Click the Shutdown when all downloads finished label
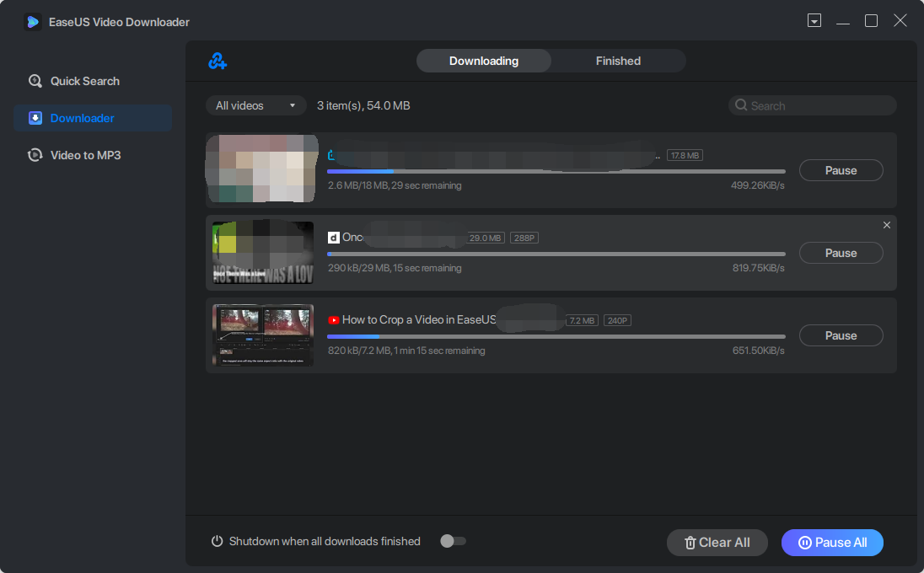 click(x=325, y=541)
